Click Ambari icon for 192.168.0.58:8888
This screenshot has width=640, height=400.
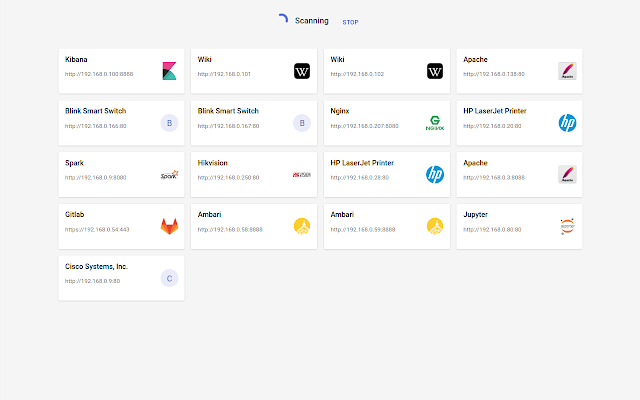[x=302, y=227]
